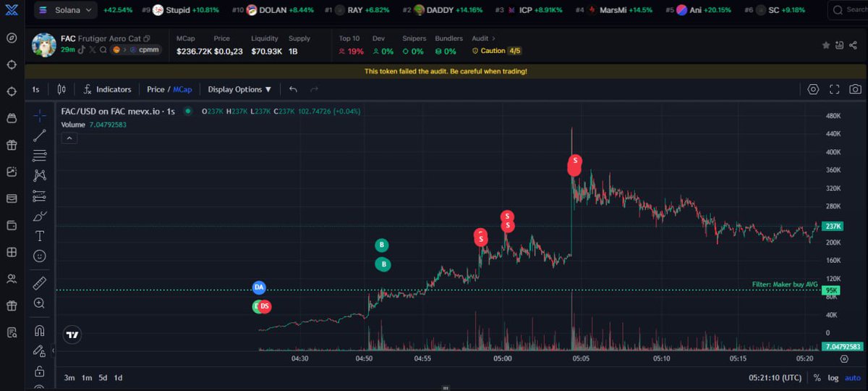Toggle percent scale mode
868x391 pixels.
coord(817,378)
